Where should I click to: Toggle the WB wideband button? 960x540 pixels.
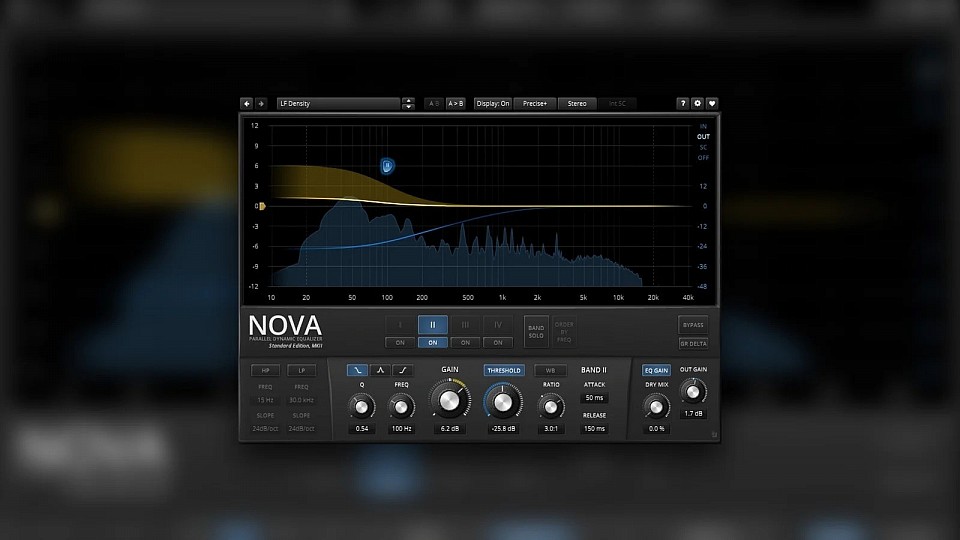tap(550, 370)
